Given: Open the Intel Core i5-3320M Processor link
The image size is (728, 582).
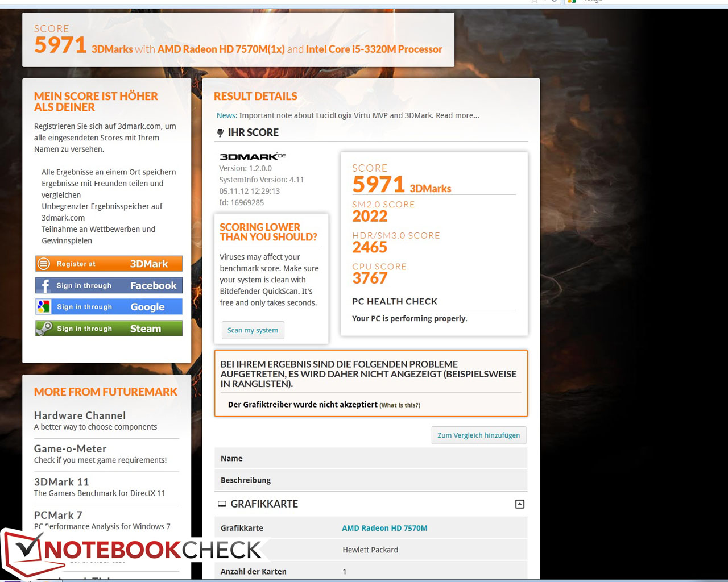Looking at the screenshot, I should pyautogui.click(x=374, y=49).
